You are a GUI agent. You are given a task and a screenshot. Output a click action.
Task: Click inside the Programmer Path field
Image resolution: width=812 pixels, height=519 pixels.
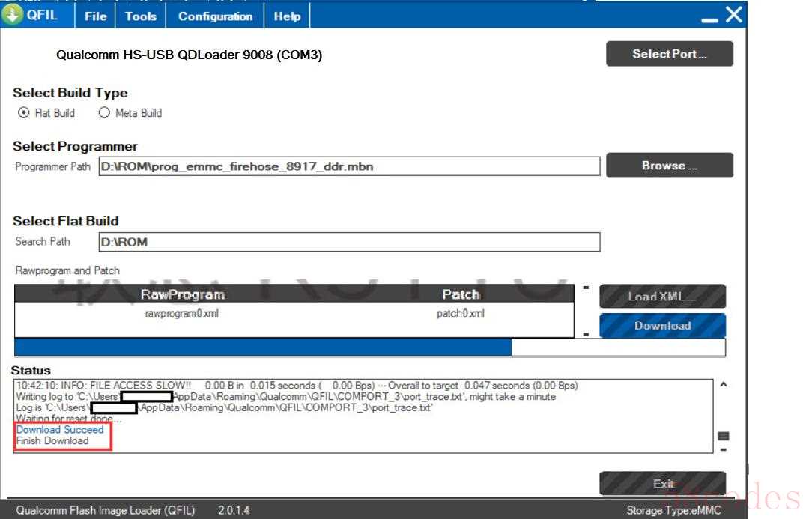pyautogui.click(x=349, y=166)
